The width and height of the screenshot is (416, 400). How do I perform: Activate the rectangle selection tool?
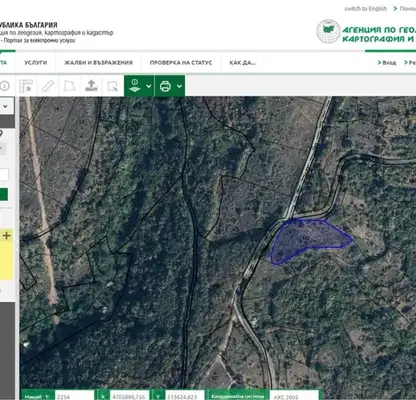(x=113, y=86)
